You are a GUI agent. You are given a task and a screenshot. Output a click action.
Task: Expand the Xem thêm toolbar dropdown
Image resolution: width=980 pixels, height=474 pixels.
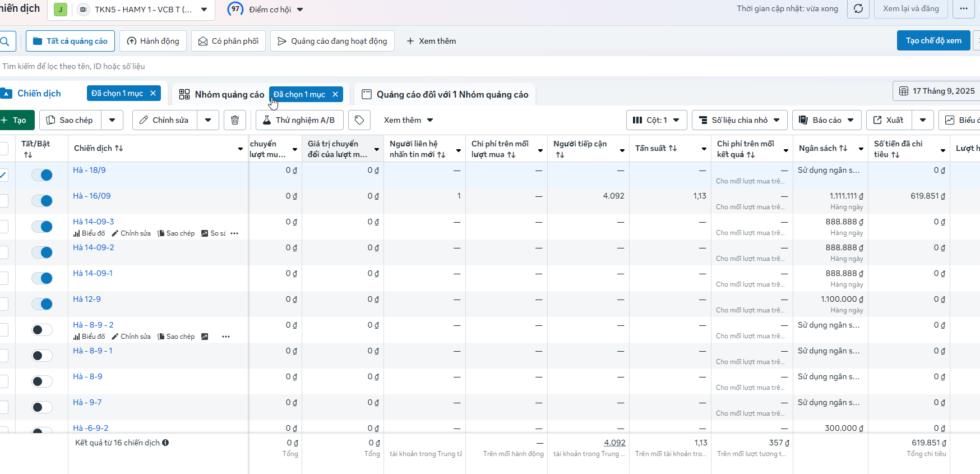pos(409,120)
